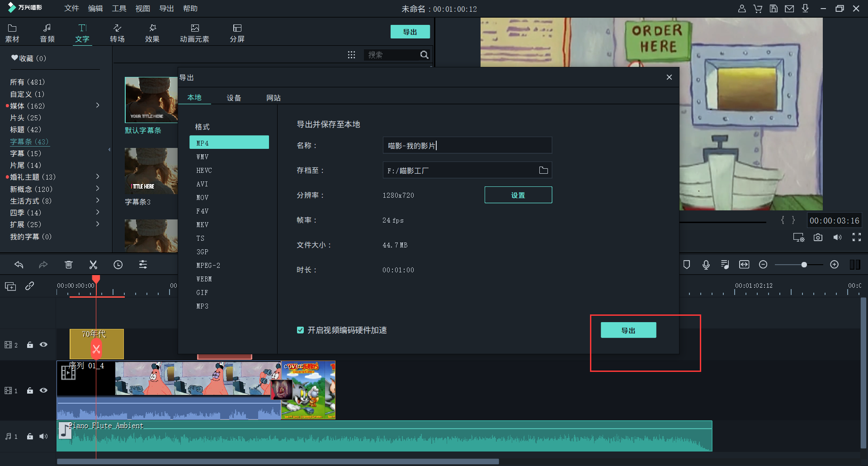Screen dimensions: 868x466
Task: Click the trash delete icon in timeline toolbar
Action: click(x=68, y=265)
